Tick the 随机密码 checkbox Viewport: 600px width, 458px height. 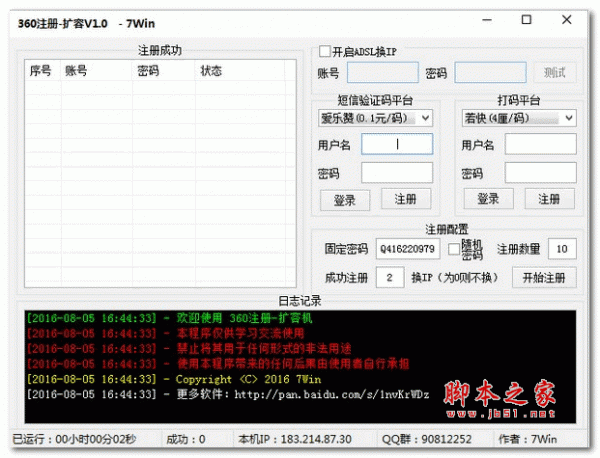point(454,249)
